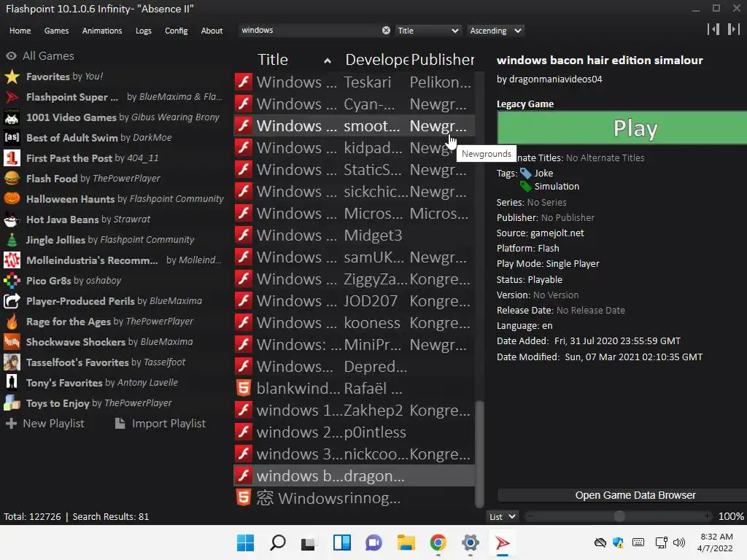Open the Title sort-by dropdown
Viewport: 747px width, 560px height.
pos(427,31)
